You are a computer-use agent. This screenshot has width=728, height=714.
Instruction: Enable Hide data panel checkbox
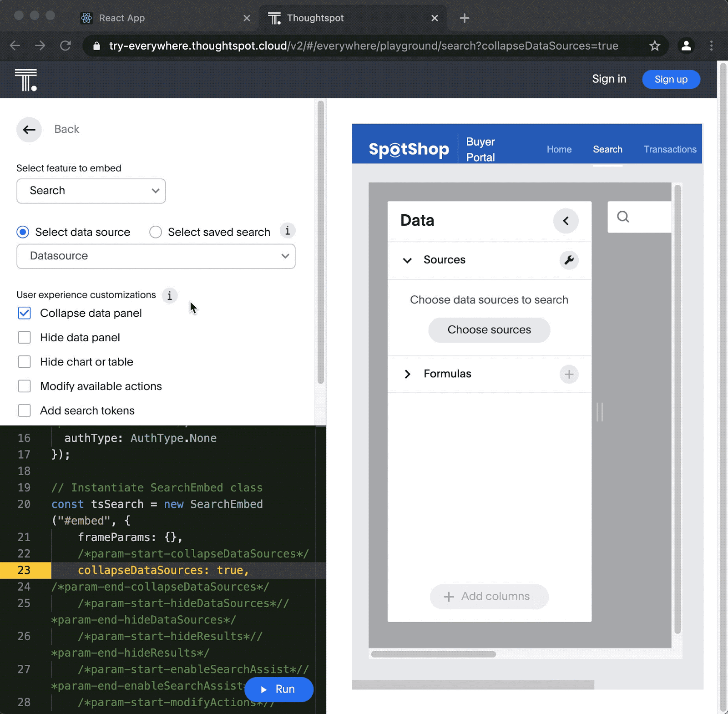[x=25, y=338]
